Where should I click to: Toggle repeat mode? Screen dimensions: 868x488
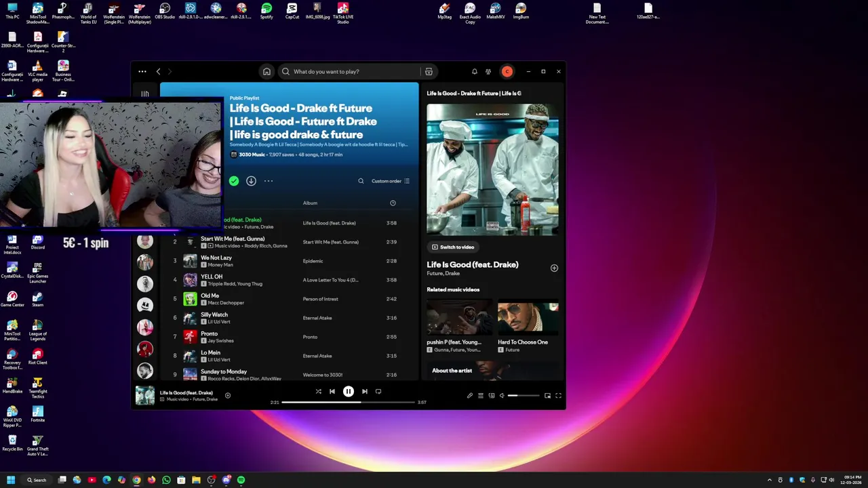[x=378, y=391]
